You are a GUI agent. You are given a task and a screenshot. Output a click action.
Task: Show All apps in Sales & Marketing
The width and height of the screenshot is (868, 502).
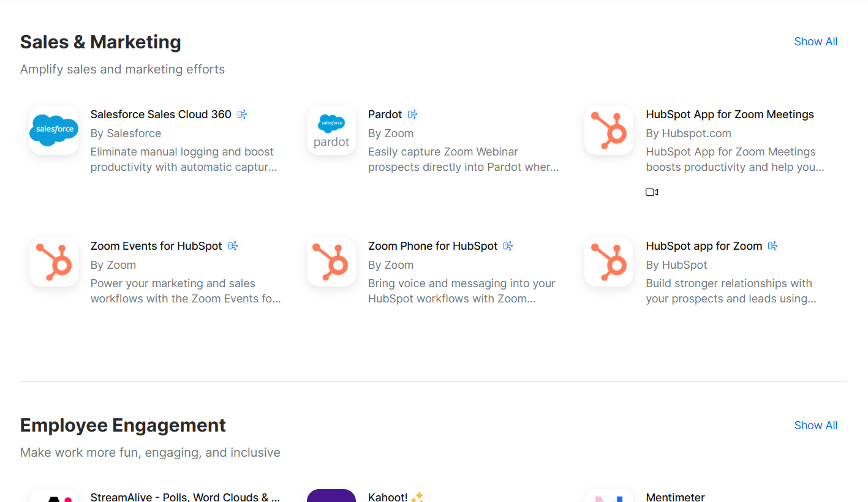(815, 41)
